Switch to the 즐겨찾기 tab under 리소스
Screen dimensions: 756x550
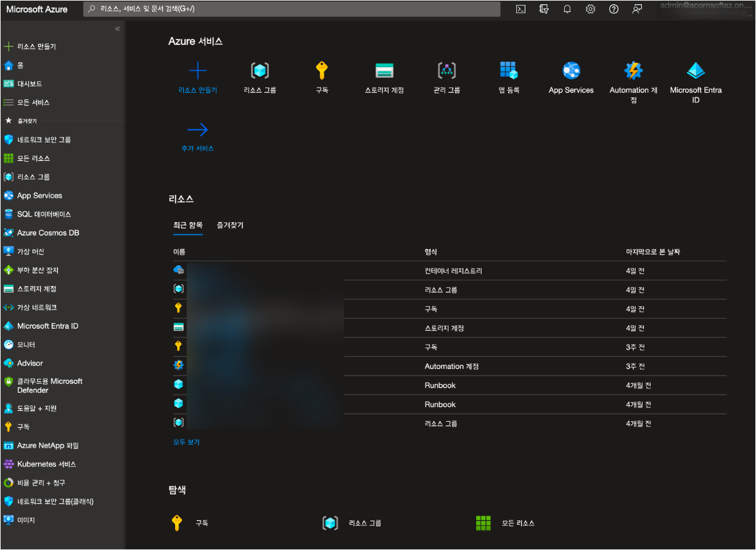coord(230,225)
